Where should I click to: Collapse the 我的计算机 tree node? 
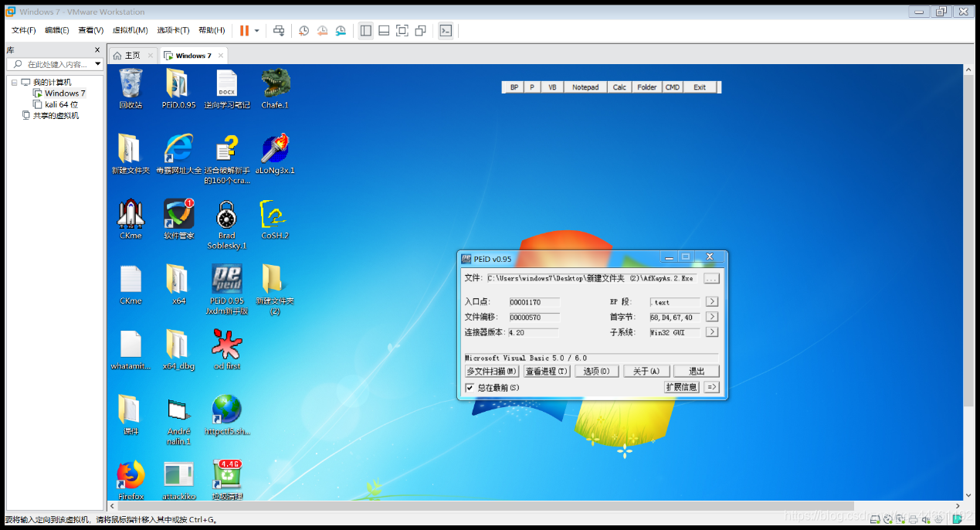(x=15, y=82)
